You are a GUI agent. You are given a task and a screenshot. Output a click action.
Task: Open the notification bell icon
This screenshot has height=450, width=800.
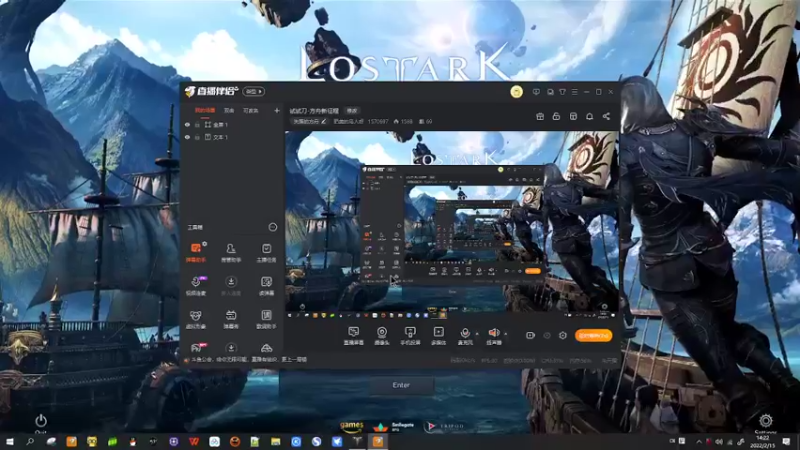click(x=589, y=116)
